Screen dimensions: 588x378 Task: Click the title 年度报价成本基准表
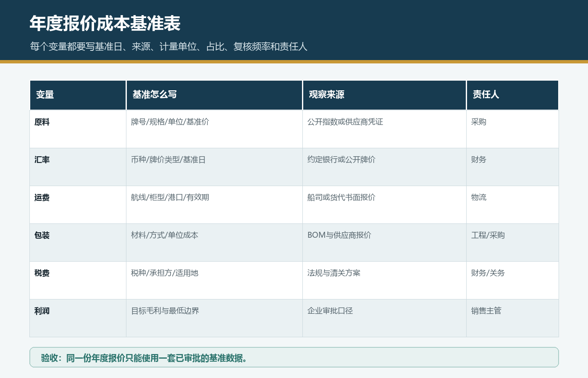(x=105, y=24)
